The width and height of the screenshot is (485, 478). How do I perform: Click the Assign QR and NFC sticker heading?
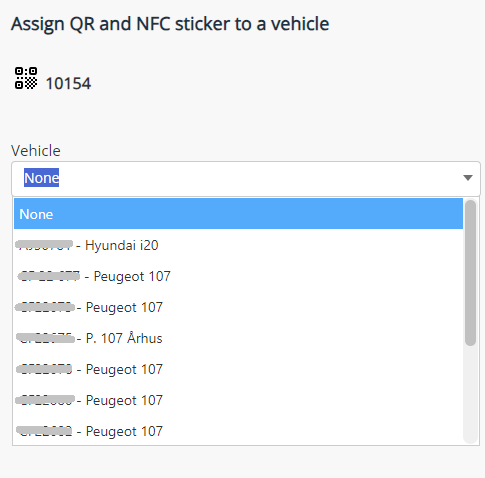coord(170,24)
